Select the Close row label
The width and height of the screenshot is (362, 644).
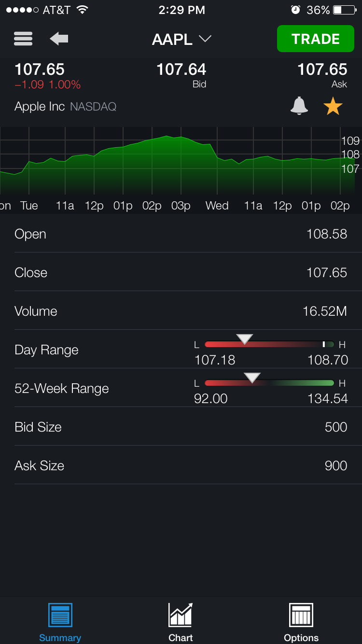[31, 273]
